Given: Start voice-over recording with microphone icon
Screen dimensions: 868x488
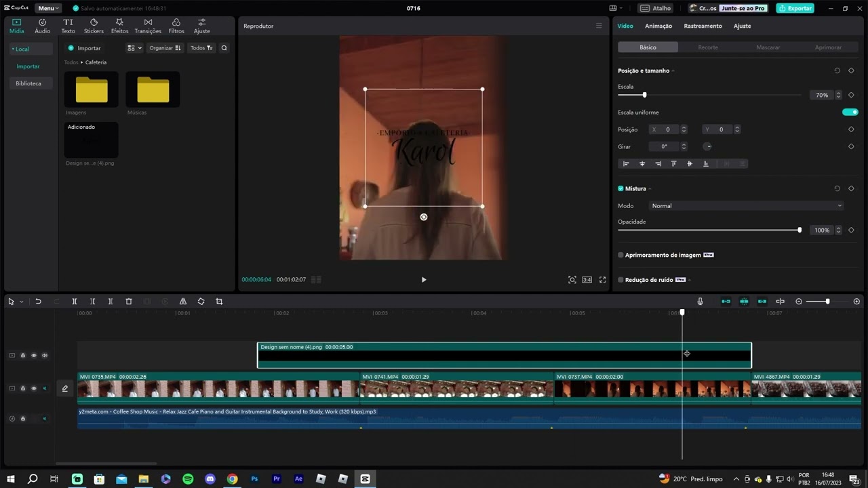Looking at the screenshot, I should pos(700,302).
